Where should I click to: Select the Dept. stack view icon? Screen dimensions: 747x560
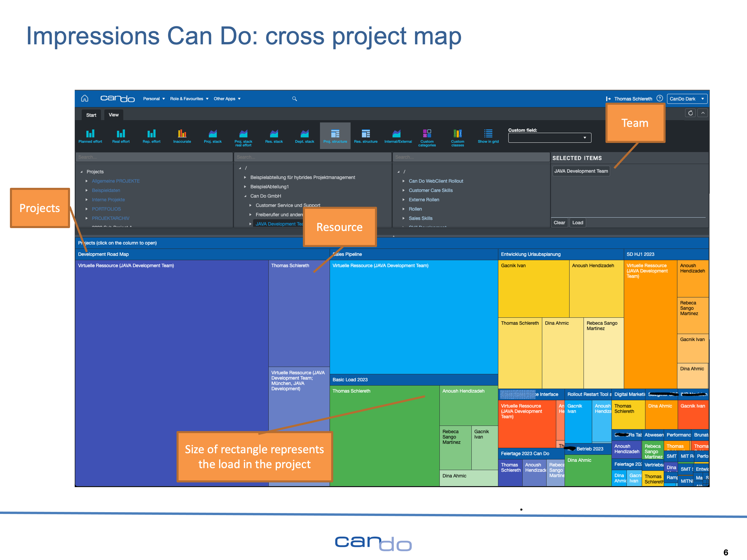pos(305,136)
